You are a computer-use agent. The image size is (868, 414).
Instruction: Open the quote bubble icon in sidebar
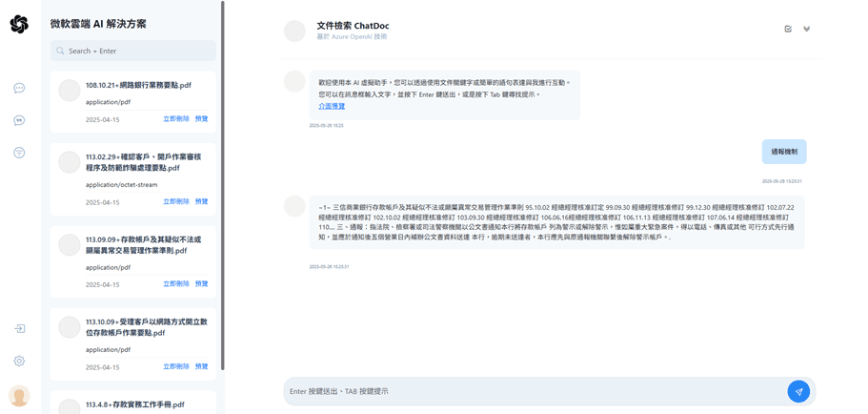click(19, 120)
